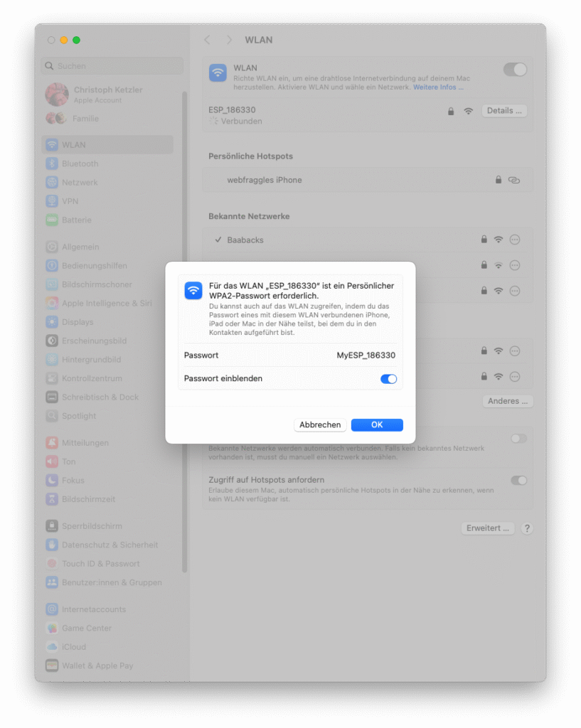
Task: Open the help question mark button
Action: tap(527, 528)
